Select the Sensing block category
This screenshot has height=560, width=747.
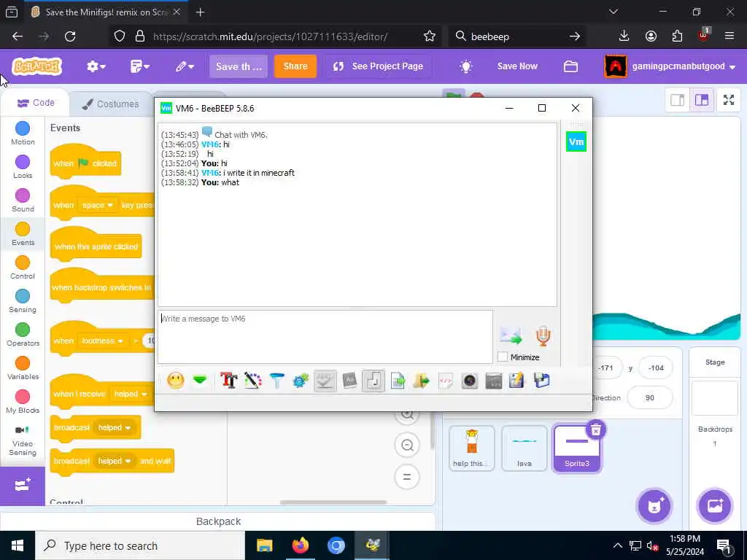tap(23, 301)
